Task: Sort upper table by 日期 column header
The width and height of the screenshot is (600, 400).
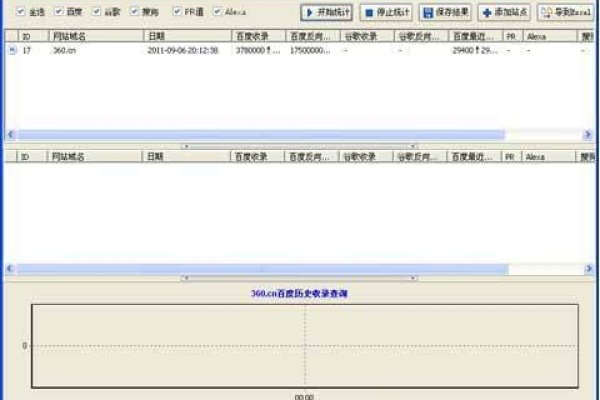Action: [188, 36]
